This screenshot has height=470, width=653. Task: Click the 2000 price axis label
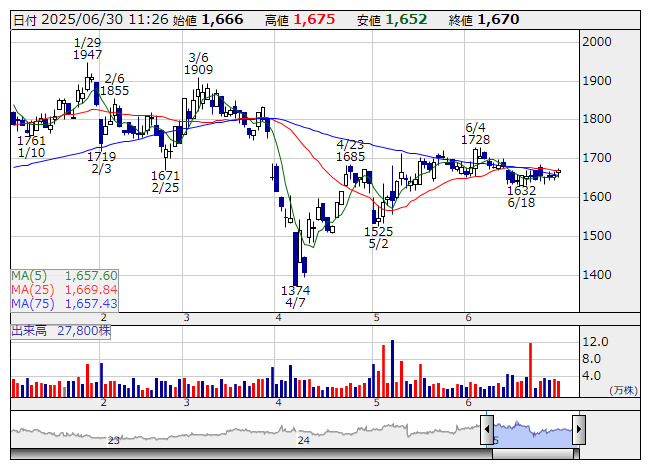point(597,42)
